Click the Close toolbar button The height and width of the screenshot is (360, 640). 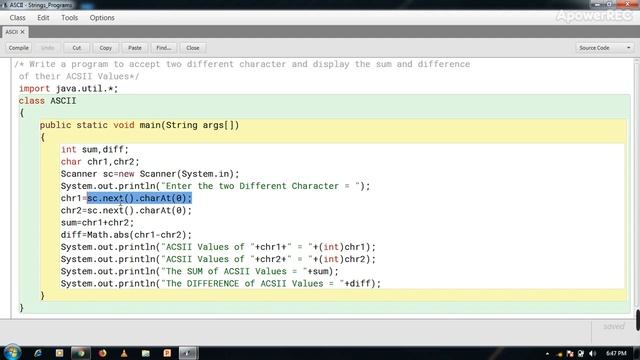193,48
